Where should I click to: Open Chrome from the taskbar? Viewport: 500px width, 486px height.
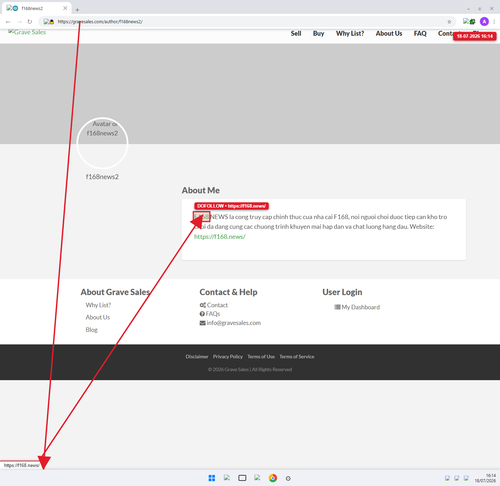pos(273,478)
